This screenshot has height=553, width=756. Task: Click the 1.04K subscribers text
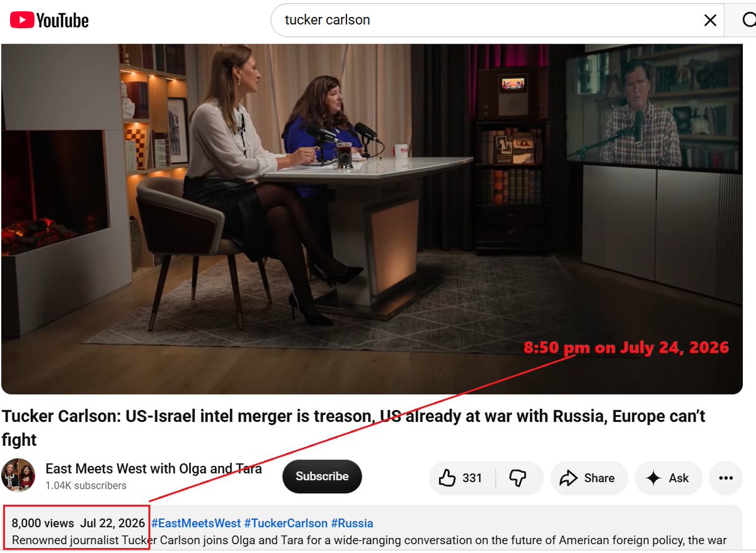point(86,486)
